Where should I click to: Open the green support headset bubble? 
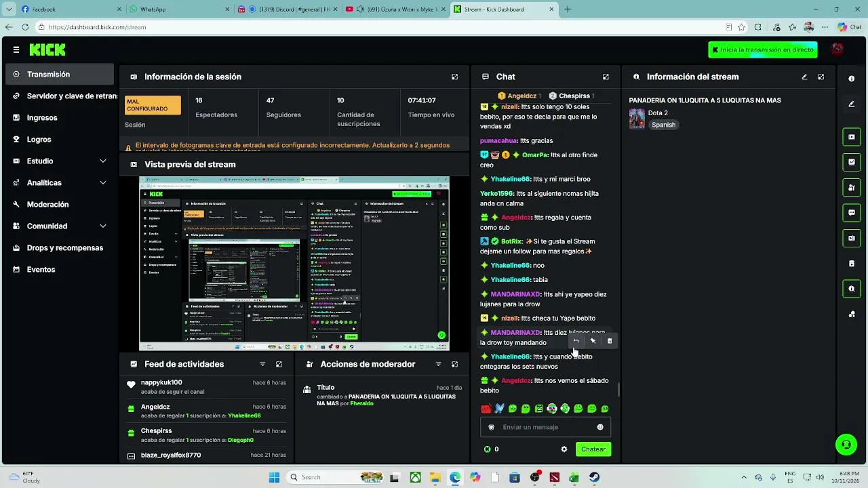tap(846, 445)
